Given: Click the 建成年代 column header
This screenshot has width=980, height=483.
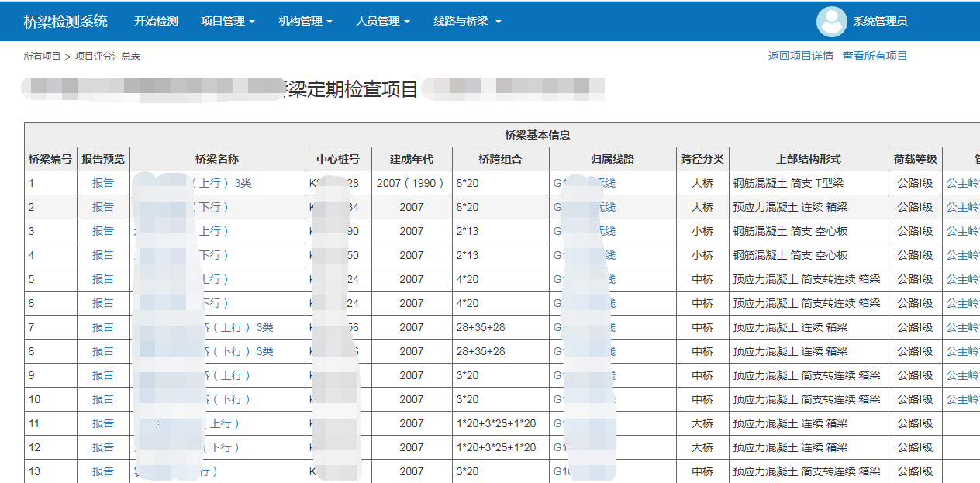Looking at the screenshot, I should tap(412, 159).
